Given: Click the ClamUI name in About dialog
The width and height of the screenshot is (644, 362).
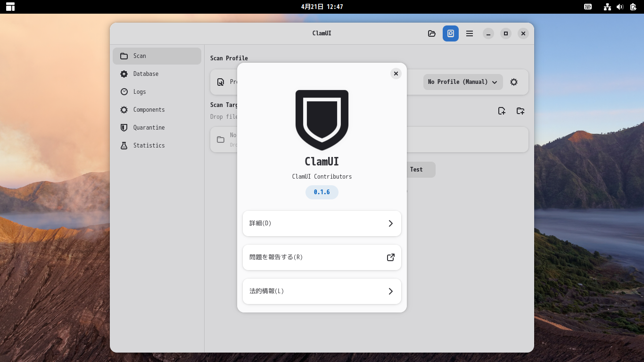Looking at the screenshot, I should point(322,162).
